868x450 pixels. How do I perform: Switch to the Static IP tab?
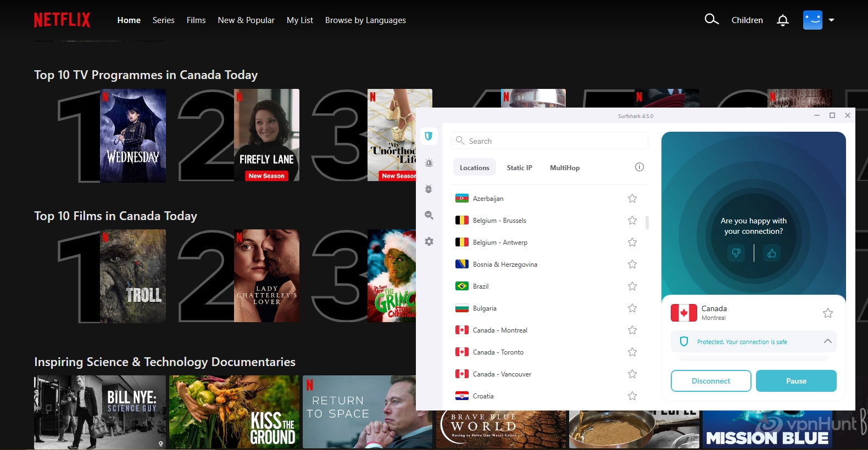coord(519,167)
